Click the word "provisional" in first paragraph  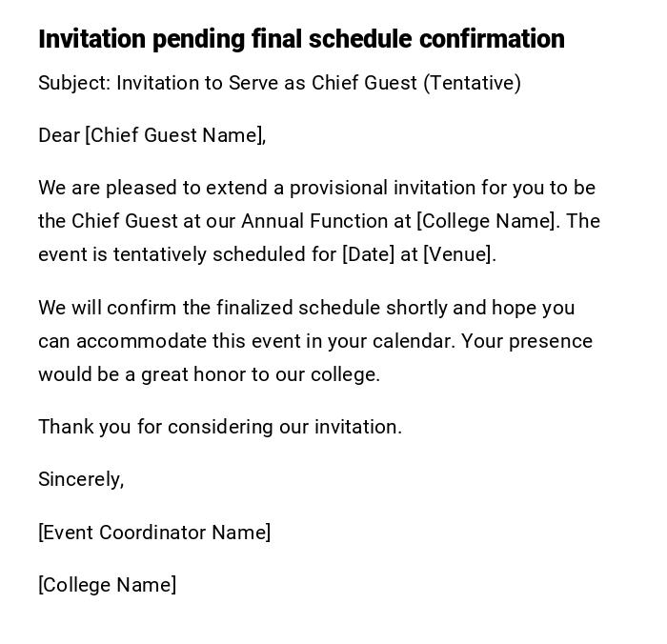pyautogui.click(x=339, y=188)
